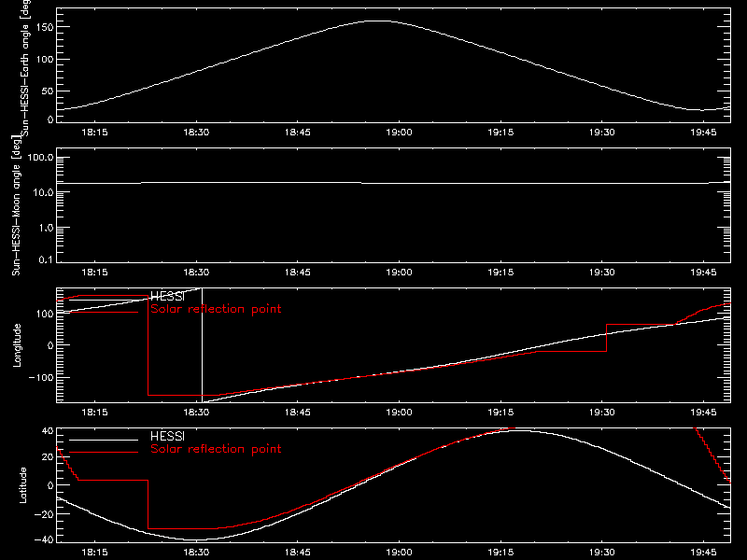
Task: Select red legend line sample in Latitude plot
Action: [104, 453]
